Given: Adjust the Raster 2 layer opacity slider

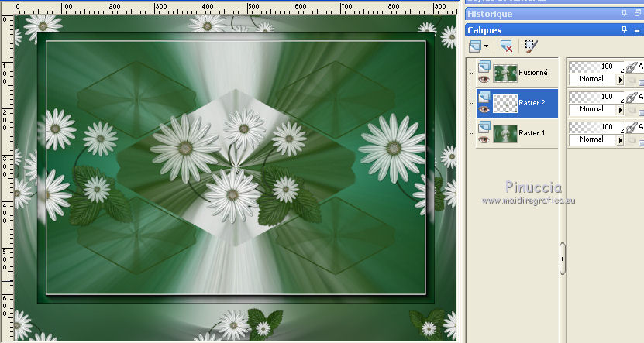Looking at the screenshot, I should click(597, 97).
